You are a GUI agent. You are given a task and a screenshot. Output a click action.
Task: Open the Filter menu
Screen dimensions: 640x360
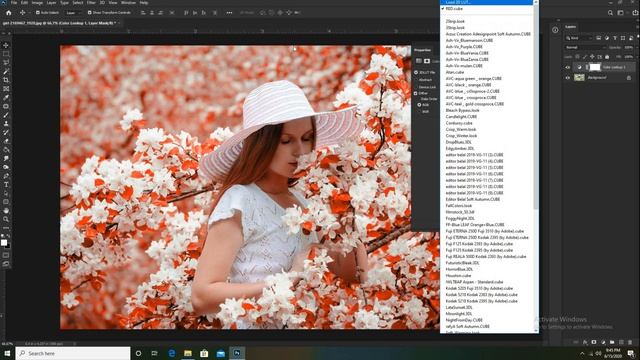pyautogui.click(x=91, y=2)
